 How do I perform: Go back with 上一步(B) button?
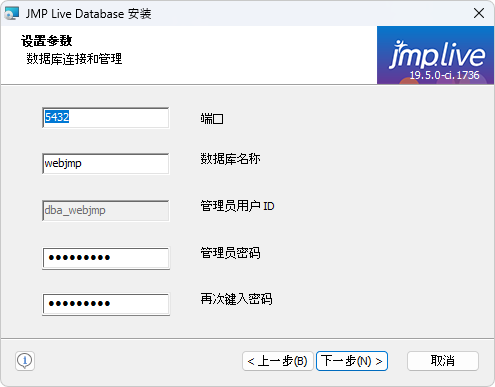click(x=278, y=361)
